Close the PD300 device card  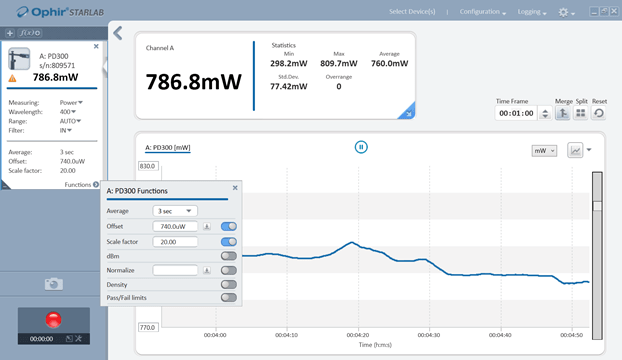coord(96,46)
